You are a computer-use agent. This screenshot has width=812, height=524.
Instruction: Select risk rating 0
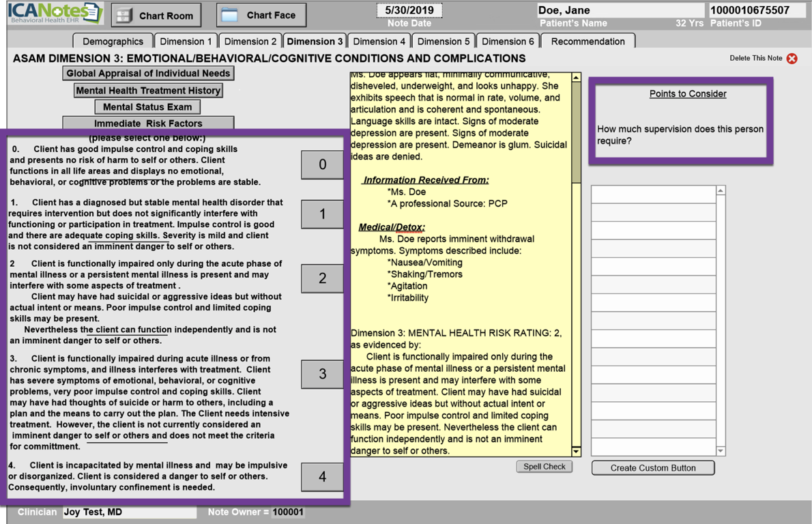point(322,165)
